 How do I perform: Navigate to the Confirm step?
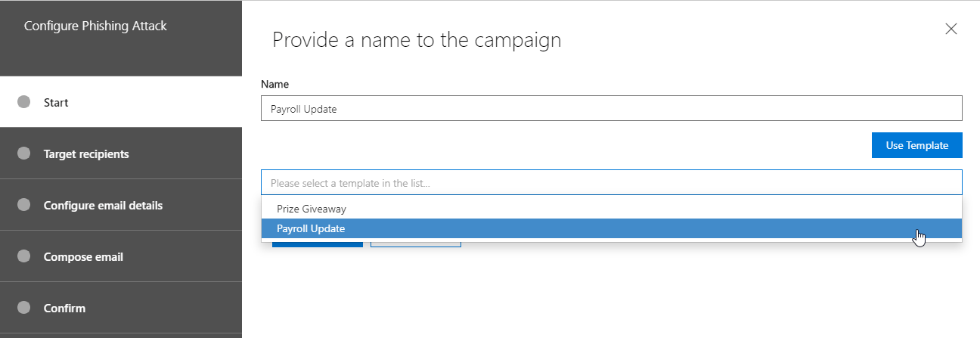tap(64, 309)
